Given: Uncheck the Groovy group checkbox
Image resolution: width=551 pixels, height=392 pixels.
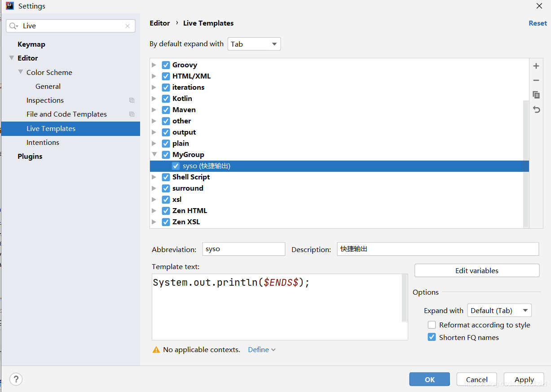Looking at the screenshot, I should click(x=166, y=65).
